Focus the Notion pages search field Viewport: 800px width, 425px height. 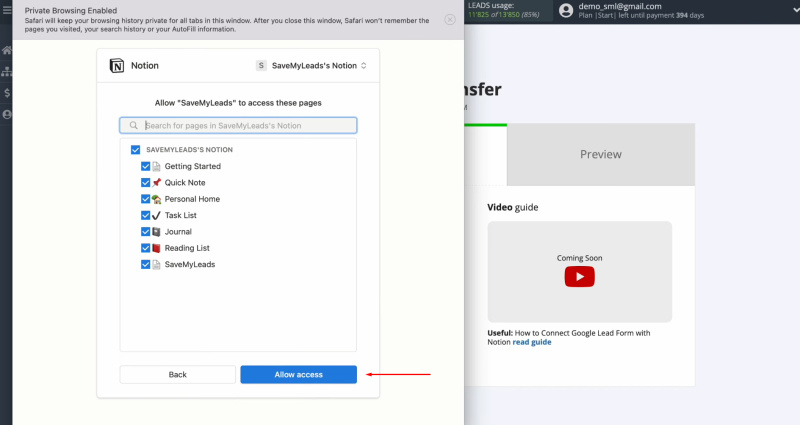click(x=238, y=126)
